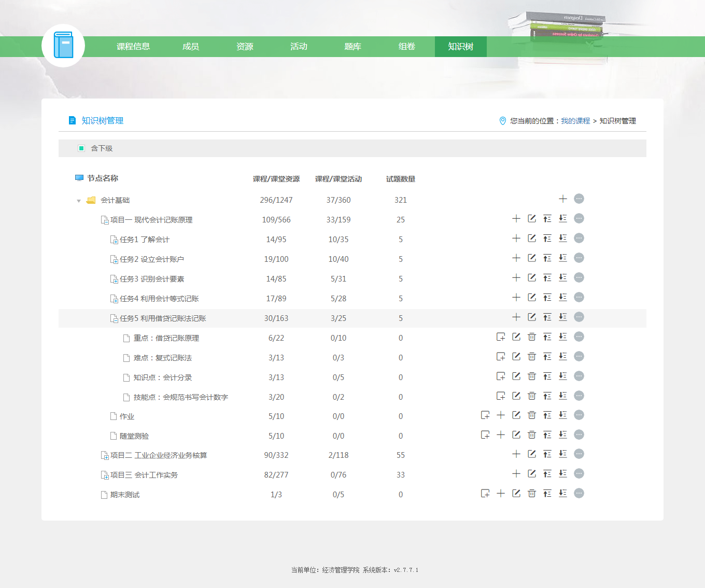
Task: Select the 会计基础 tree node name
Action: 115,200
